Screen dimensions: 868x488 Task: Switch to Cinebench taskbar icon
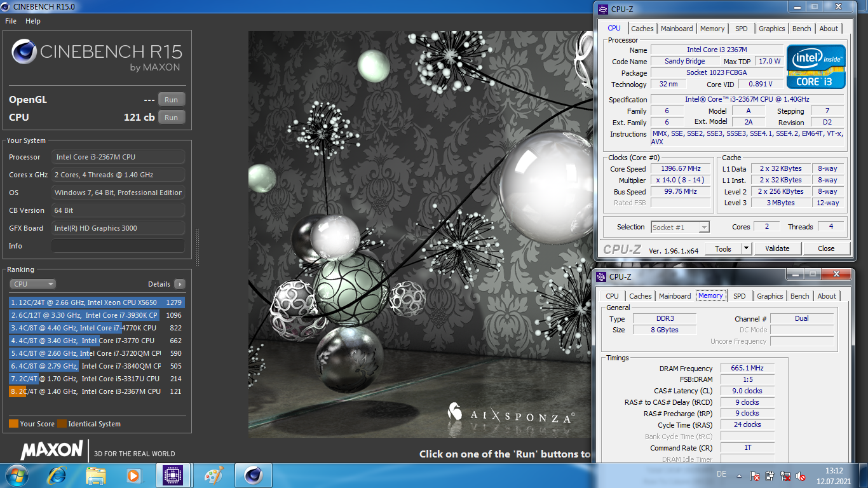(253, 475)
